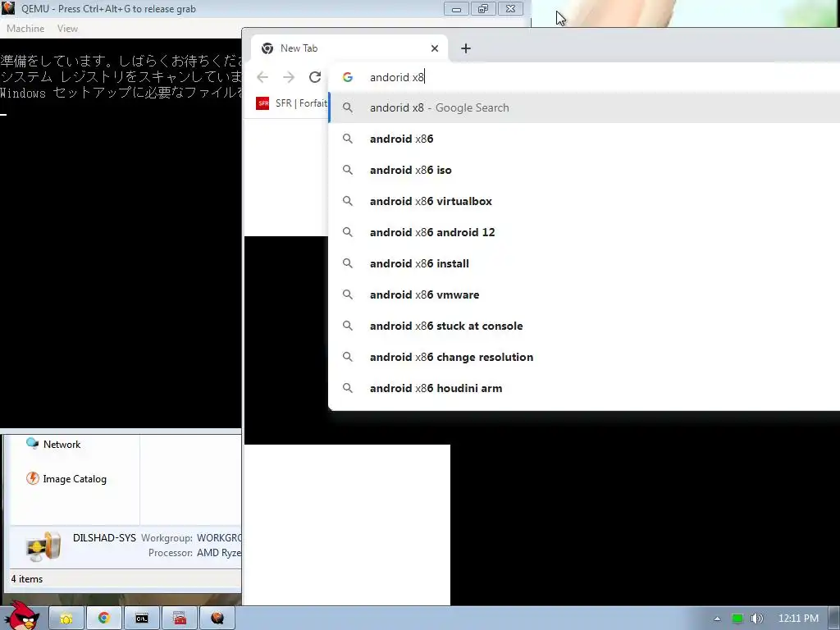This screenshot has height=630, width=840.
Task: Click search icon beside 'android x86 vmware'
Action: pos(348,294)
